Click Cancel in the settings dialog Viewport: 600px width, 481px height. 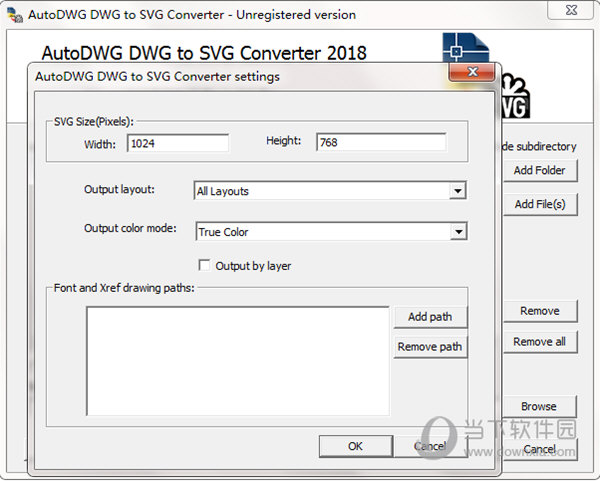(x=430, y=446)
